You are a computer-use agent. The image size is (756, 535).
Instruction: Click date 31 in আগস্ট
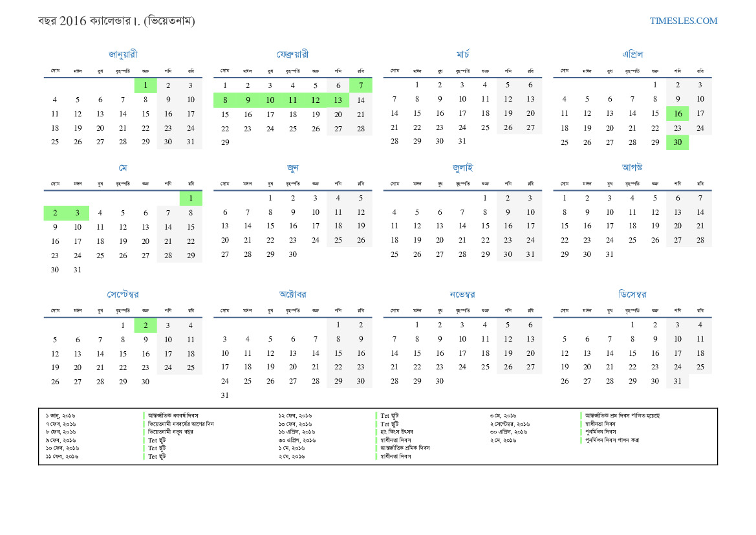click(609, 254)
